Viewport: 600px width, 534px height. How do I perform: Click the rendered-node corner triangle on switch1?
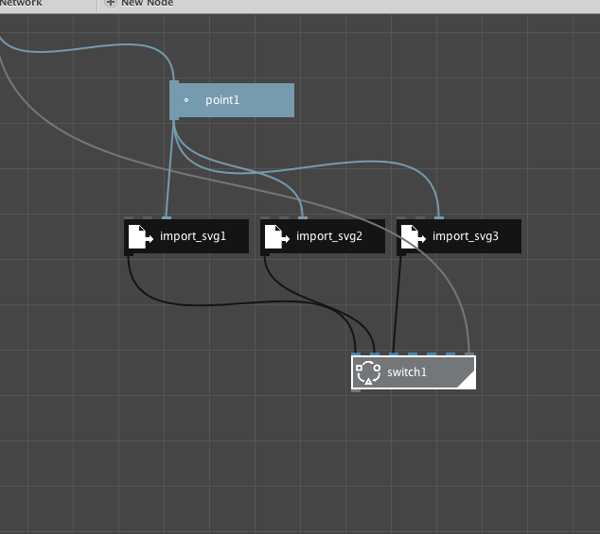coord(468,381)
